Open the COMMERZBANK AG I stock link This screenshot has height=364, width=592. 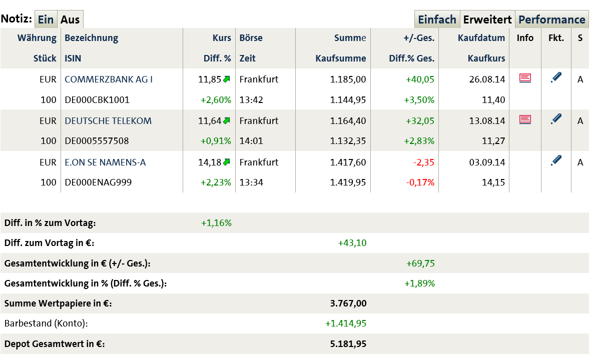(109, 79)
